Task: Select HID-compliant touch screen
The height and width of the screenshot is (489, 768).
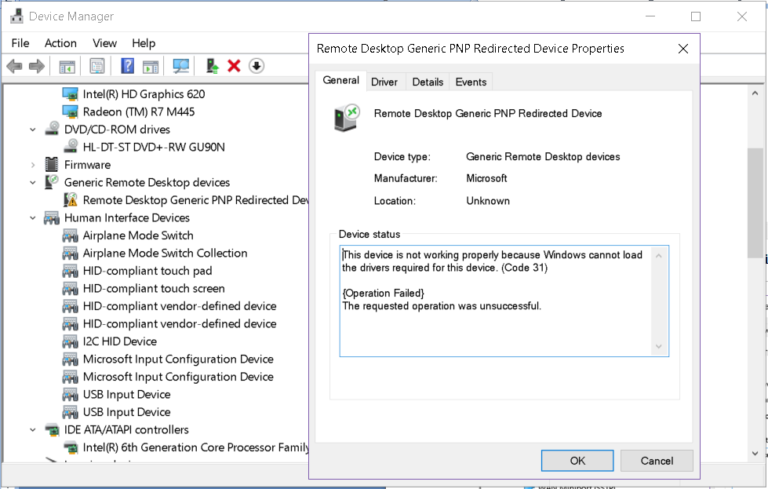Action: (154, 289)
